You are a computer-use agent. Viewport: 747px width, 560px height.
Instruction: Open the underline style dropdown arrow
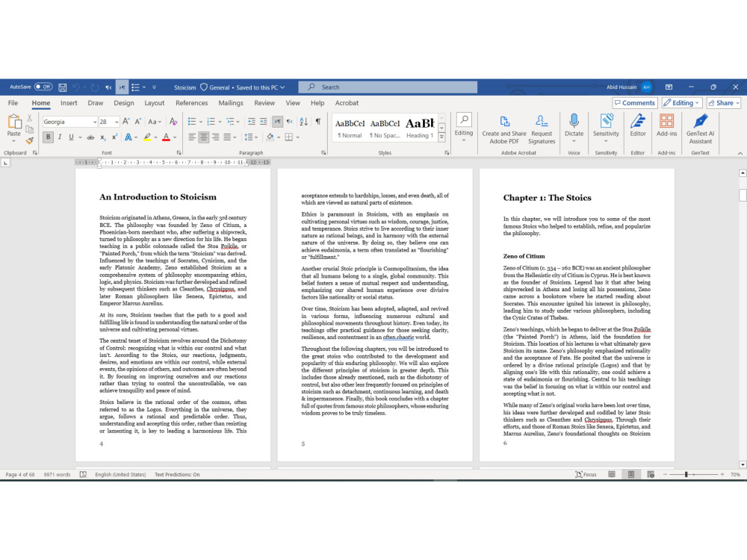pyautogui.click(x=80, y=137)
